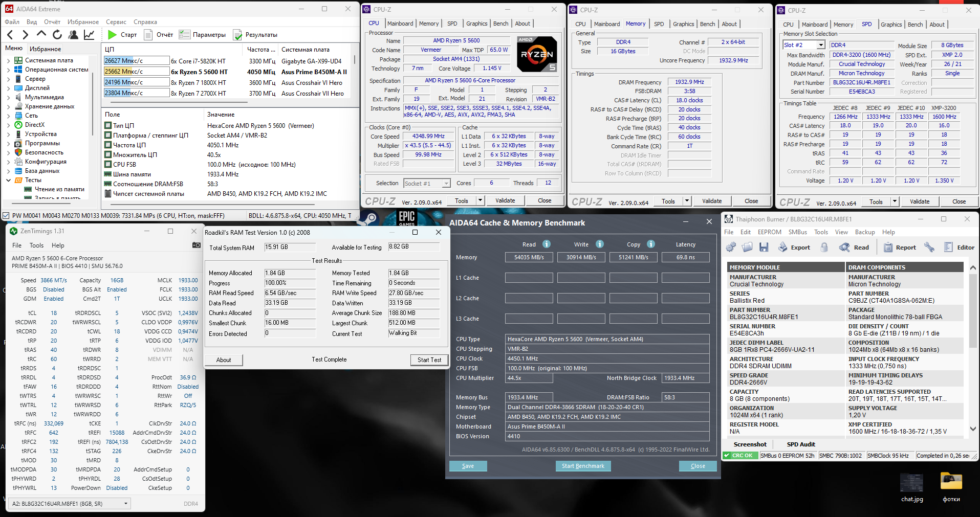Select Чтение из памяти under Тесты
The image size is (980, 517).
click(59, 189)
